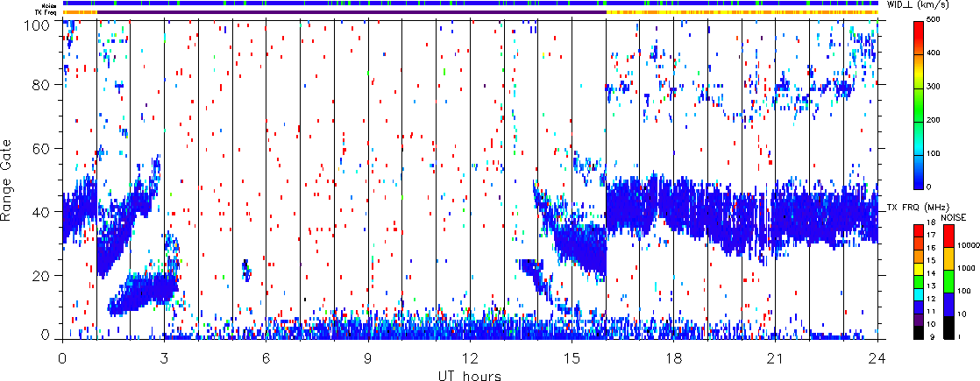Pick the red top end of the WID colorbar
980x381 pixels.
[x=919, y=28]
